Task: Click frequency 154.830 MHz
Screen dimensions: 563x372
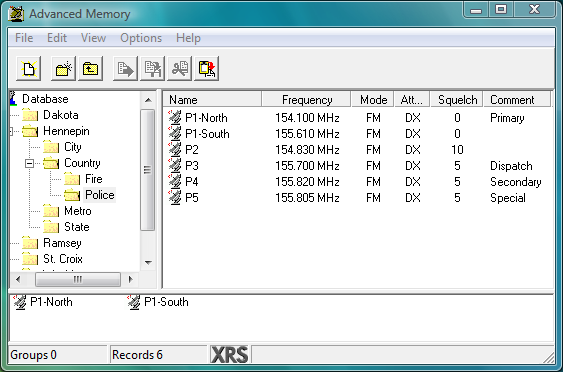Action: [x=307, y=150]
